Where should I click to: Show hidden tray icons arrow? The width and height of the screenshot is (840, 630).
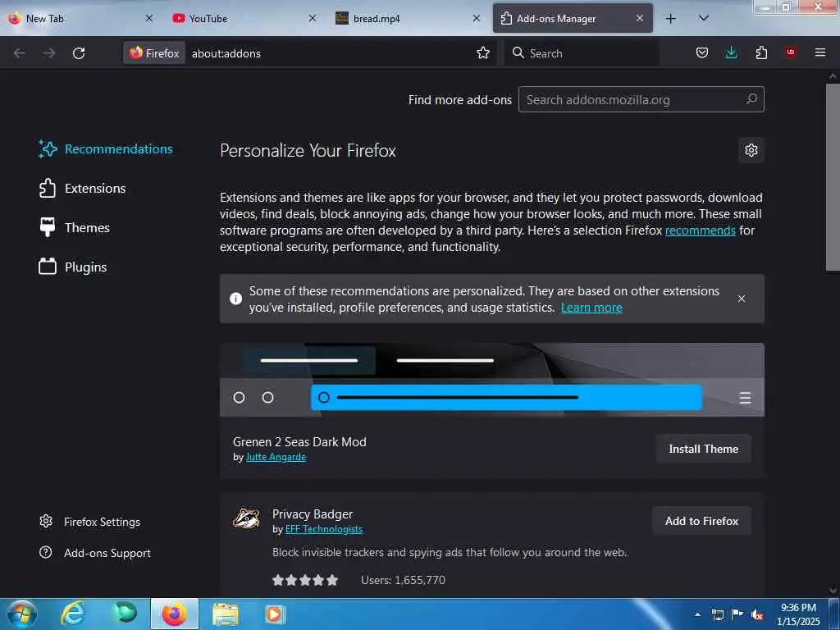[x=697, y=614]
